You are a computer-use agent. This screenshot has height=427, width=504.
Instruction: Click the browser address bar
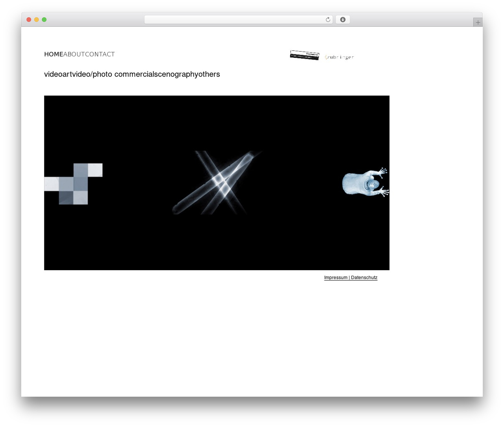238,20
